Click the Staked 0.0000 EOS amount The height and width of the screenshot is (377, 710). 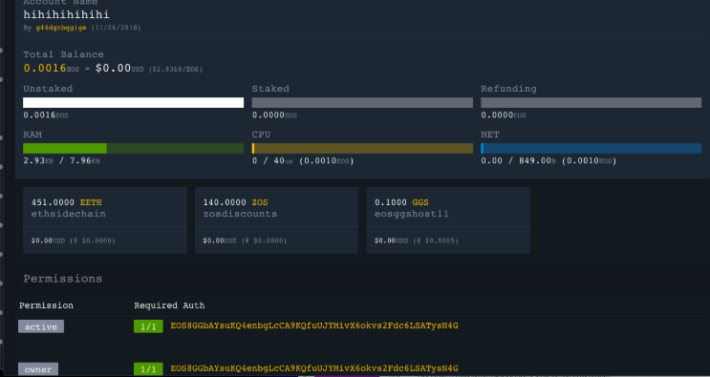[x=274, y=115]
